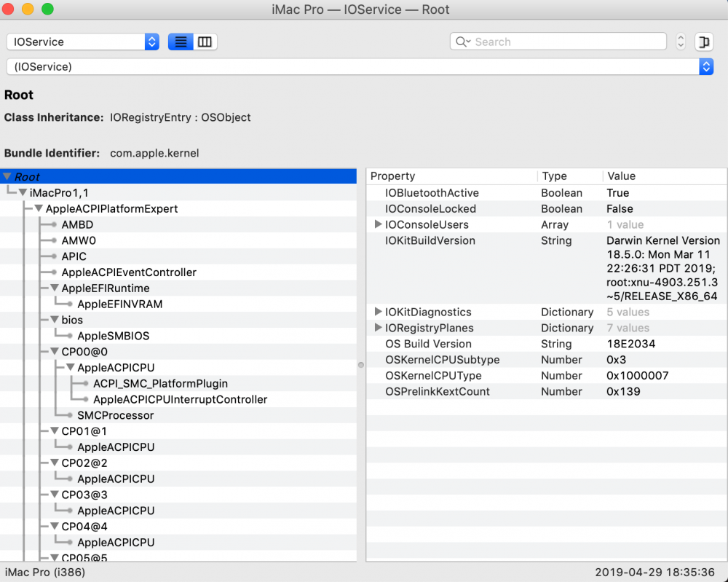Select AppleACPIEventController in the tree
This screenshot has width=728, height=582.
pyautogui.click(x=129, y=272)
